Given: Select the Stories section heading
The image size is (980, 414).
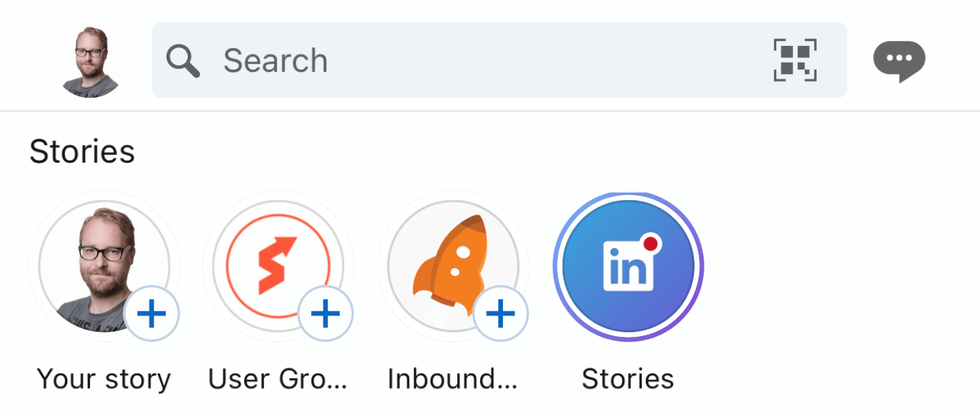Looking at the screenshot, I should point(82,152).
